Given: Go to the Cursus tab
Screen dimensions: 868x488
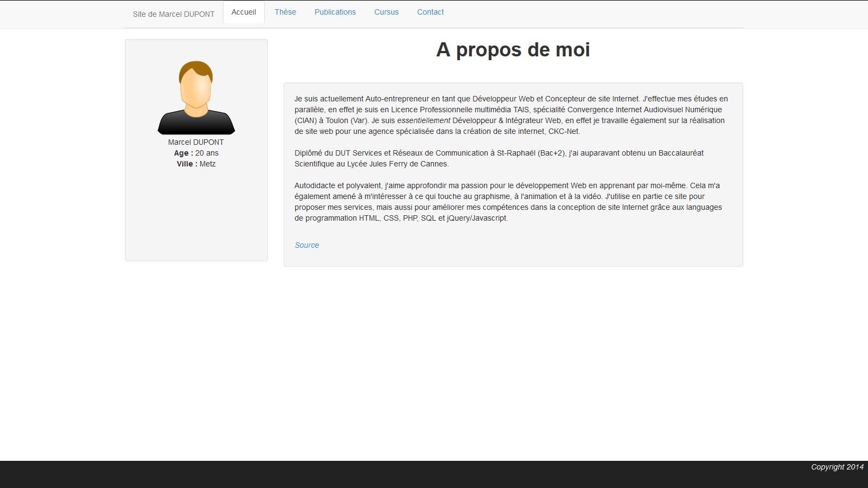Looking at the screenshot, I should (386, 12).
